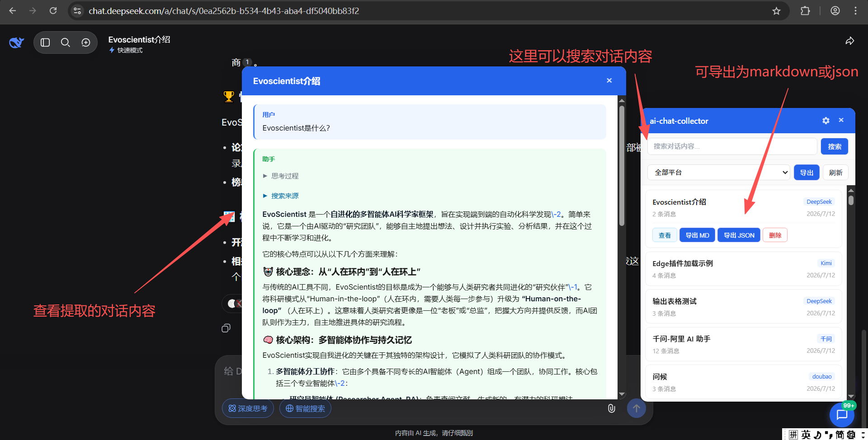The width and height of the screenshot is (868, 440).
Task: Click the 用户 label in preview dialog
Action: (x=269, y=115)
